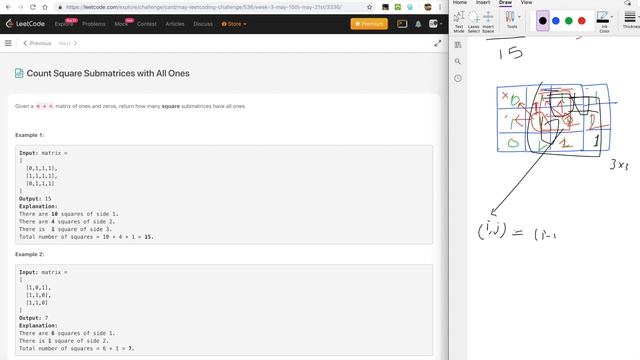Open the Discuss menu item
The height and width of the screenshot is (360, 640).
203,24
